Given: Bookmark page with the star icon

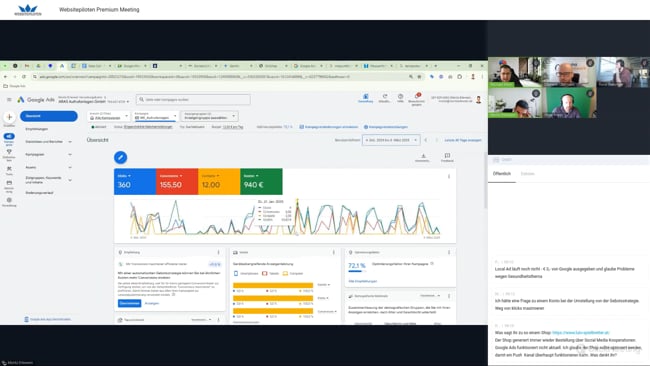Looking at the screenshot, I should [x=419, y=77].
